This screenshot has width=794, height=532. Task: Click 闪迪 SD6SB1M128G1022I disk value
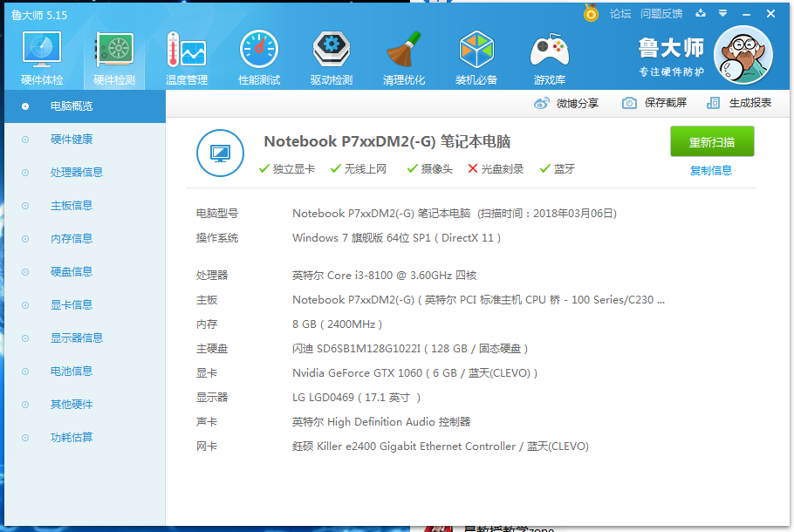point(410,349)
